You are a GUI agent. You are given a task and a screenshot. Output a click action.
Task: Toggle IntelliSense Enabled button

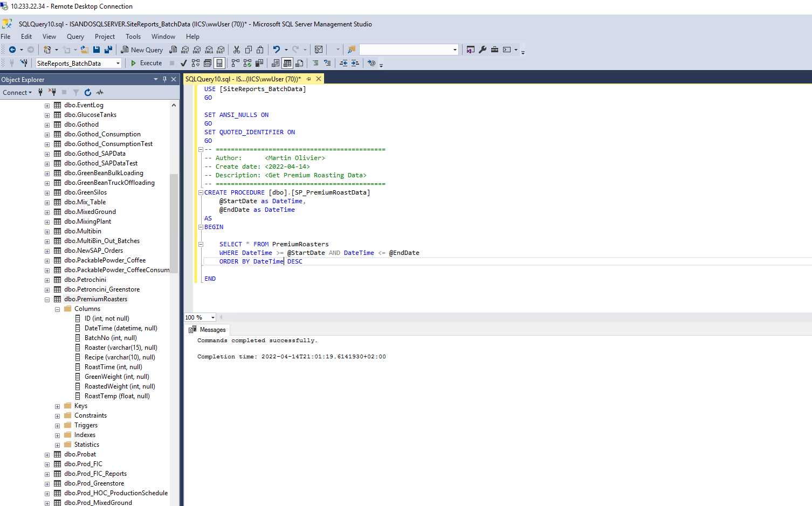(219, 63)
